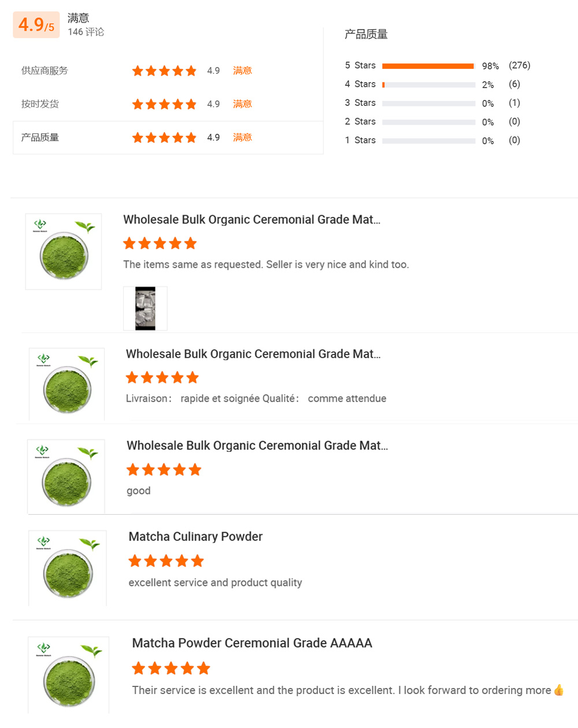Open the Matcha Culinary Powder title link
The image size is (578, 728).
(x=195, y=537)
